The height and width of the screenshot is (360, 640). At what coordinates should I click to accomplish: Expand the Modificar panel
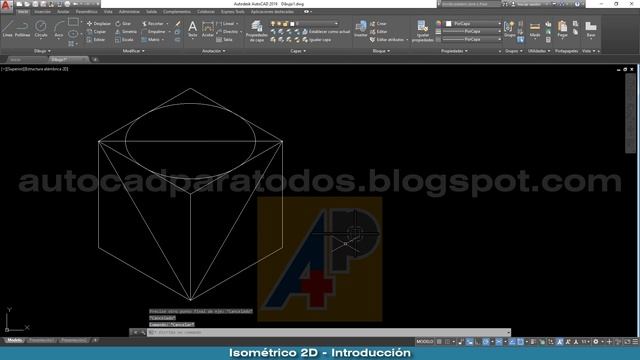pyautogui.click(x=133, y=51)
